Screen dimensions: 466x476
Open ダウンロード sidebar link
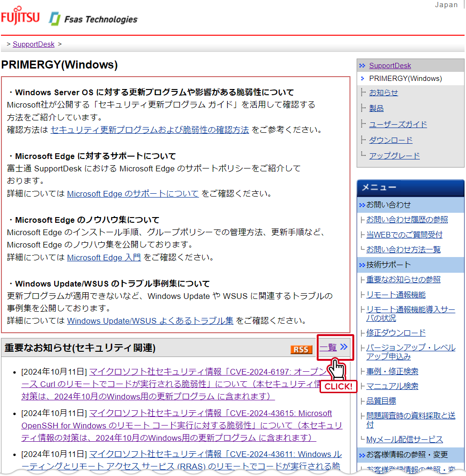tap(391, 140)
